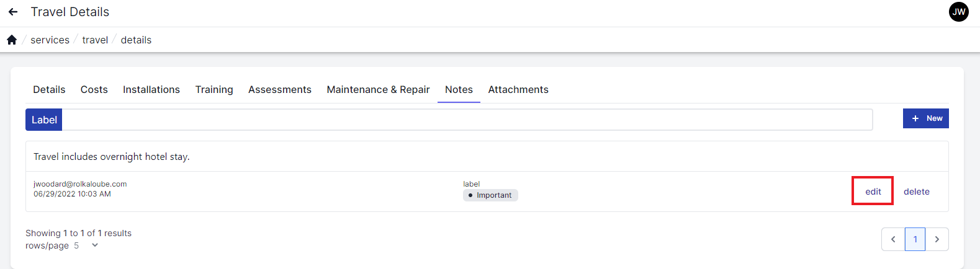The width and height of the screenshot is (980, 269).
Task: Delete the overnight hotel stay note
Action: [916, 192]
